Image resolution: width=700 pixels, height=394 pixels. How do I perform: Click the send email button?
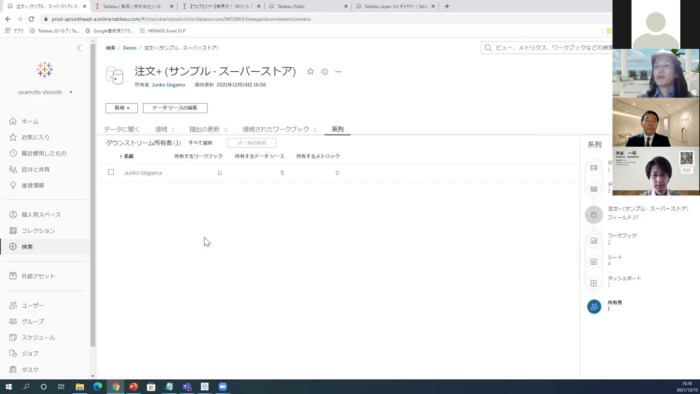click(252, 143)
